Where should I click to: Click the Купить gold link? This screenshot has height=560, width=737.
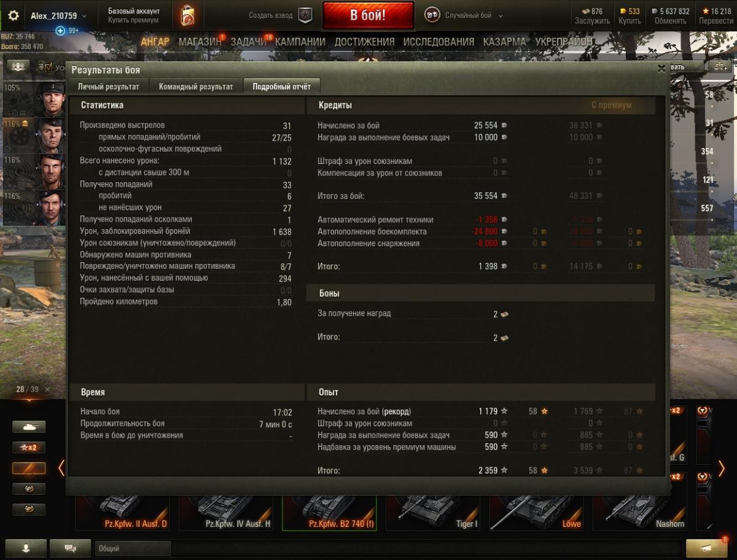pyautogui.click(x=630, y=21)
